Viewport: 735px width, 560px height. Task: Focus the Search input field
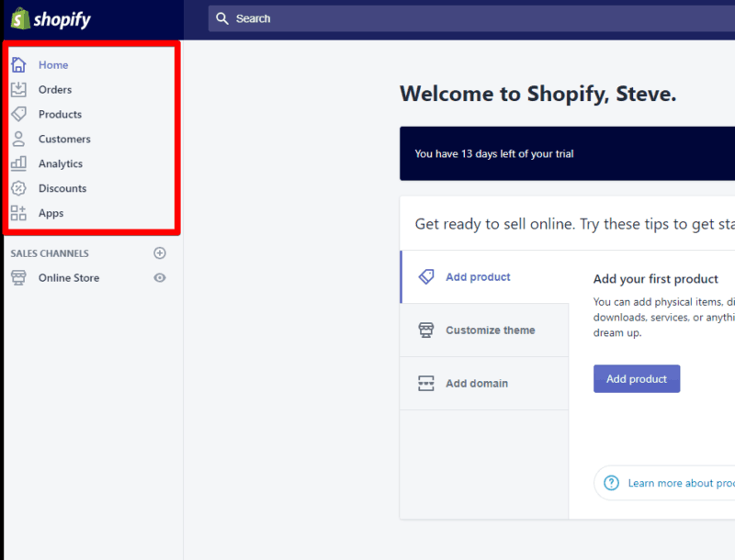click(471, 18)
